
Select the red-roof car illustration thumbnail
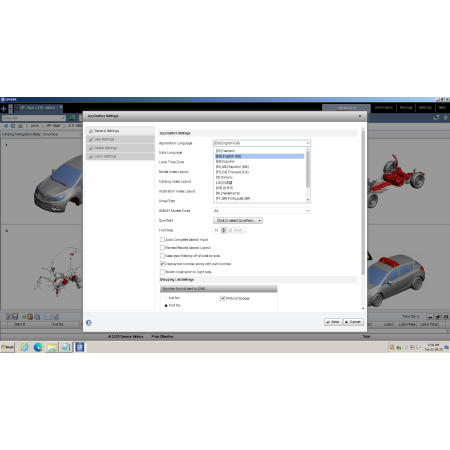[396, 280]
